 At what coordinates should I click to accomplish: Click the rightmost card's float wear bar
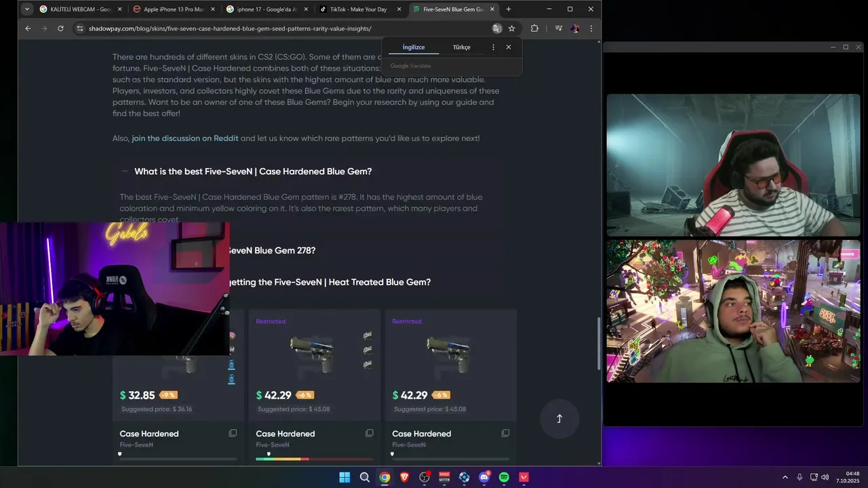pyautogui.click(x=451, y=459)
